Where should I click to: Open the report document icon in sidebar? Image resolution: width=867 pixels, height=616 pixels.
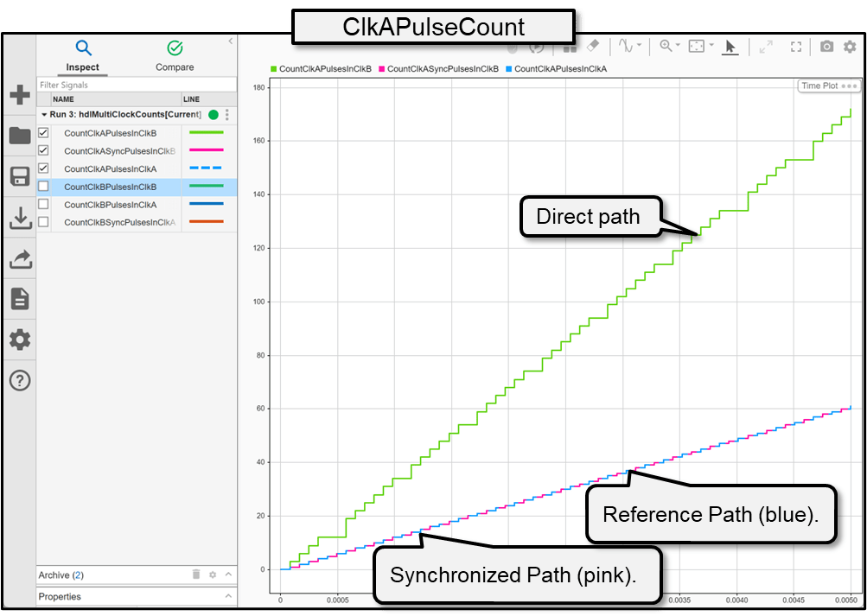click(x=19, y=299)
